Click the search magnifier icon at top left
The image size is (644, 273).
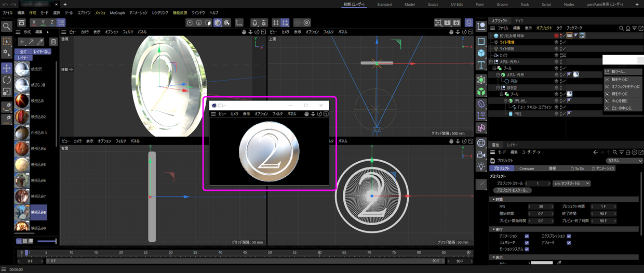coord(7,27)
